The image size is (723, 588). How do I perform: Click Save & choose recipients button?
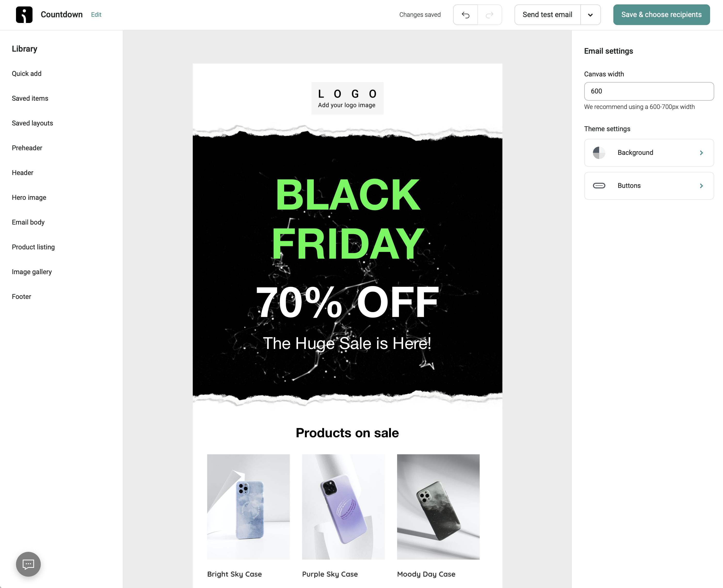tap(661, 14)
